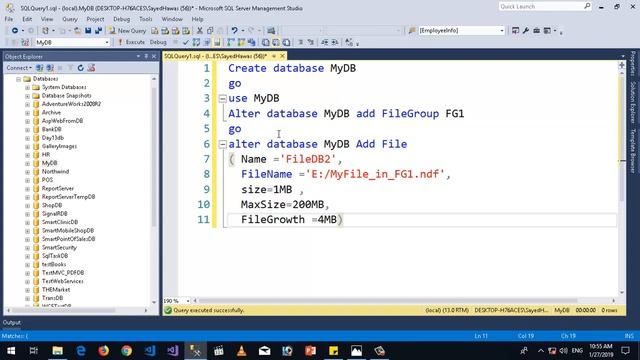Open the Connect dropdown in Object Explorer
640x360 pixels.
(19, 68)
